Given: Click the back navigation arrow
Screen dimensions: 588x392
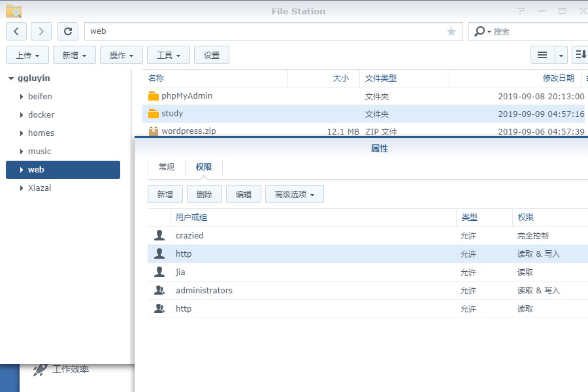Looking at the screenshot, I should pos(16,31).
